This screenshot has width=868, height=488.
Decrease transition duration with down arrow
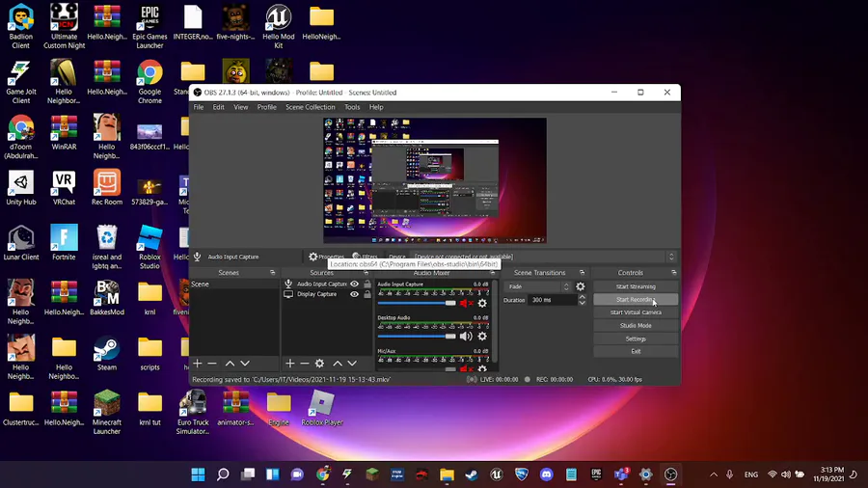coord(582,303)
